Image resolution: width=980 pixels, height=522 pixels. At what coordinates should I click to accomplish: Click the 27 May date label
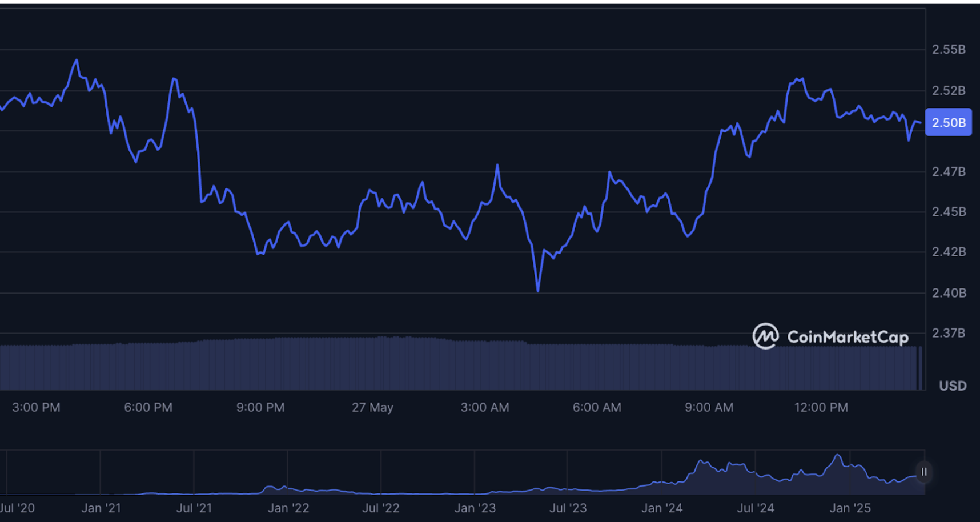pyautogui.click(x=372, y=407)
